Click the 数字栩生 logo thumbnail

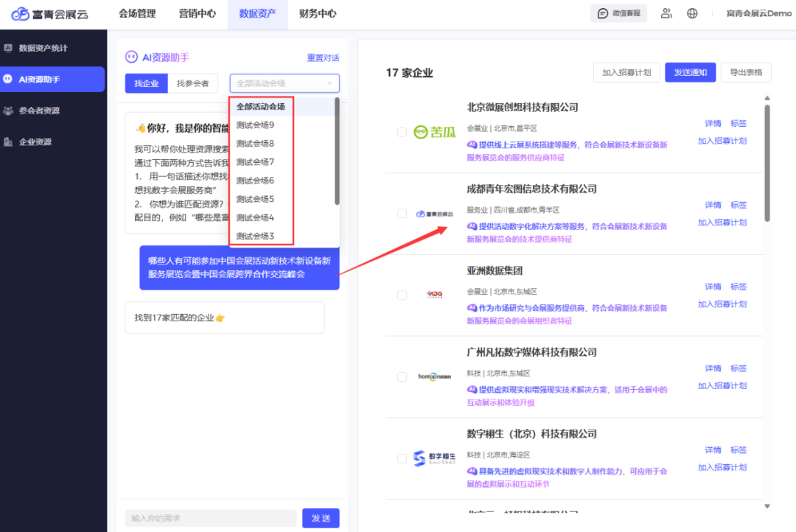434,458
